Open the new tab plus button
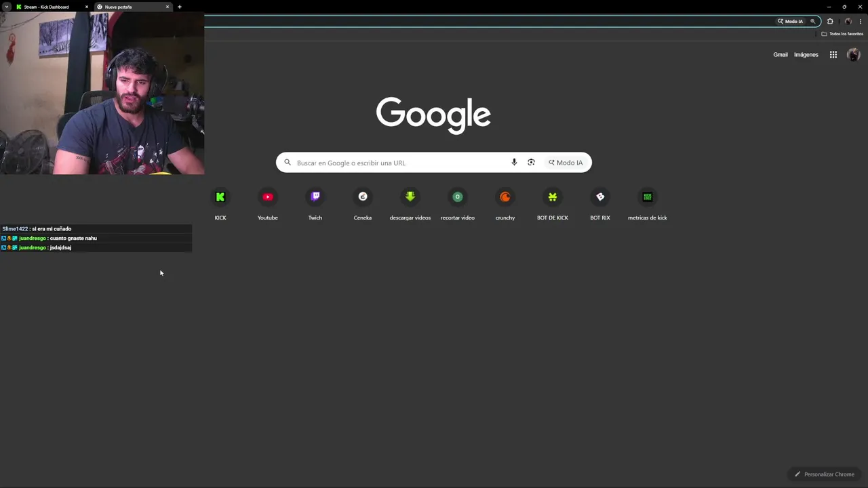This screenshot has width=868, height=488. point(180,7)
